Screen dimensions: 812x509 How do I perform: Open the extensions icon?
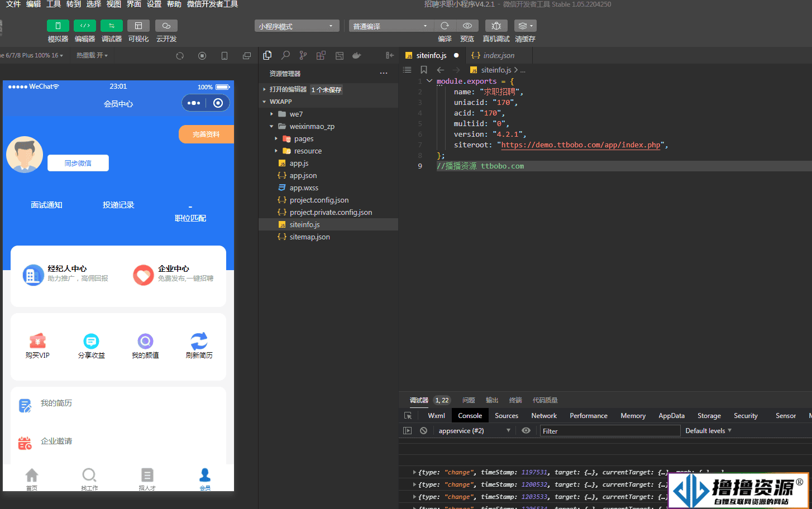321,55
